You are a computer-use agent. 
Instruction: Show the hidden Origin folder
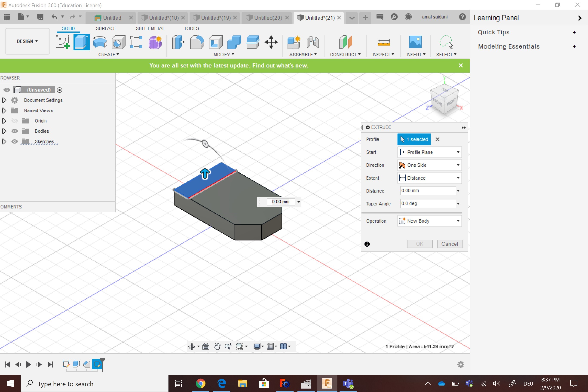(x=14, y=121)
